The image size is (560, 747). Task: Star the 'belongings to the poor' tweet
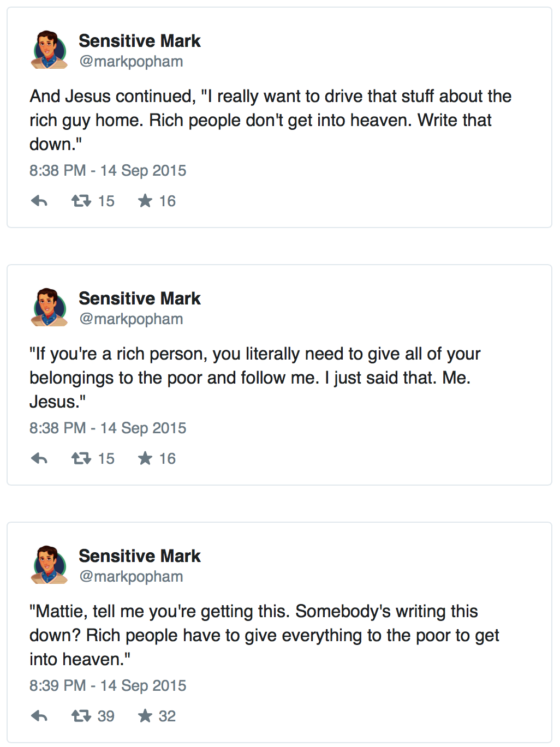[x=145, y=458]
